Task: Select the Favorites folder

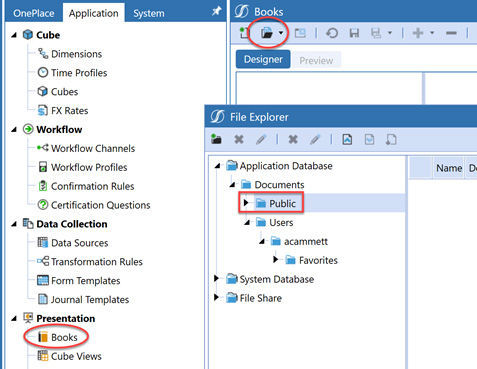Action: (x=318, y=260)
